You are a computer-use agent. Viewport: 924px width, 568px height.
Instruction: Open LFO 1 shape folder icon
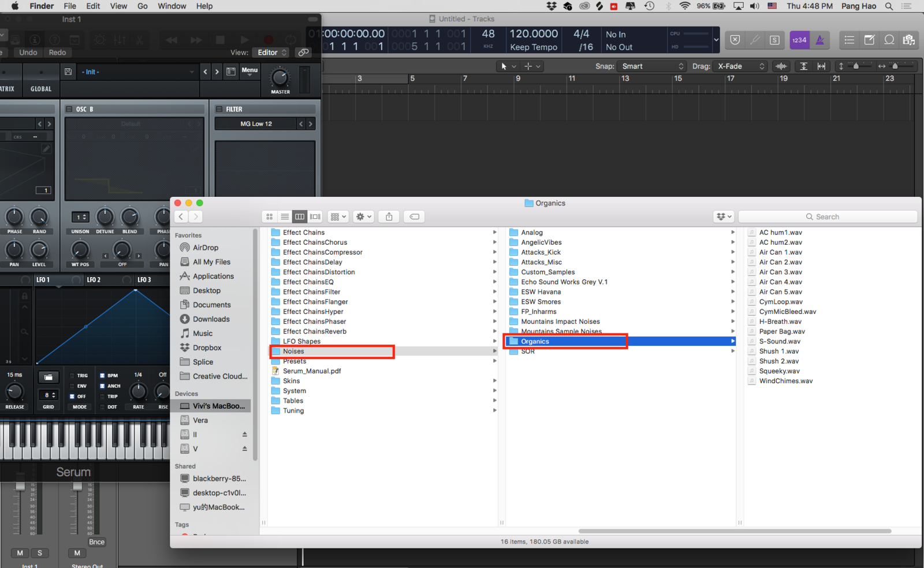click(49, 377)
